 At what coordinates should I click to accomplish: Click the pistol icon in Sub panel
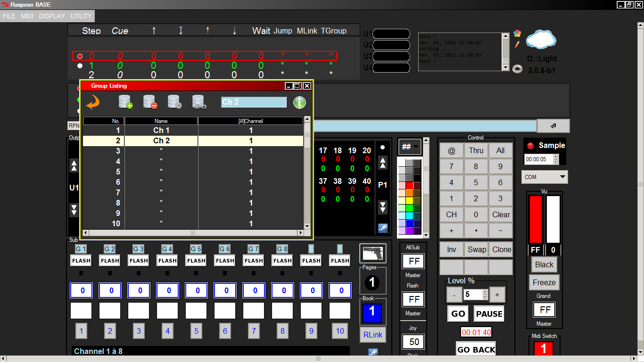pyautogui.click(x=372, y=253)
